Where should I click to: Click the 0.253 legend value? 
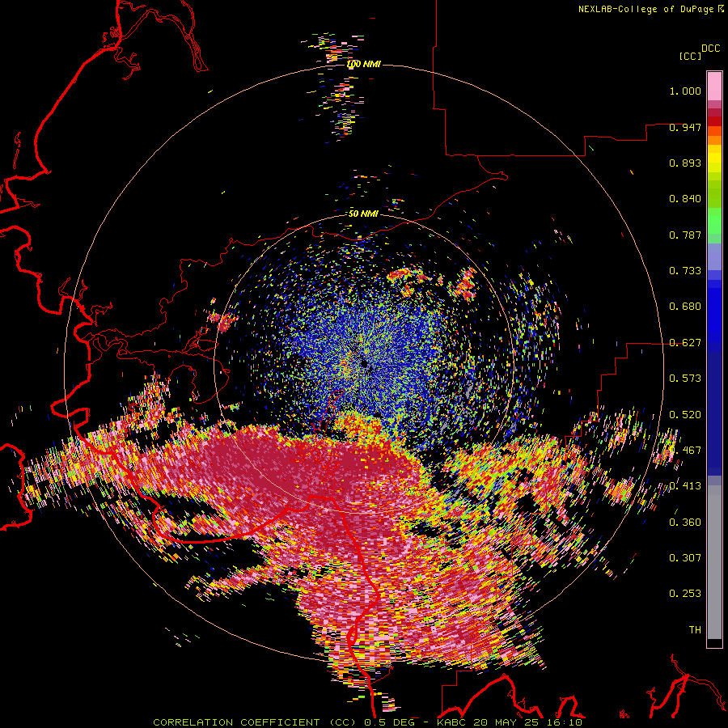(685, 594)
